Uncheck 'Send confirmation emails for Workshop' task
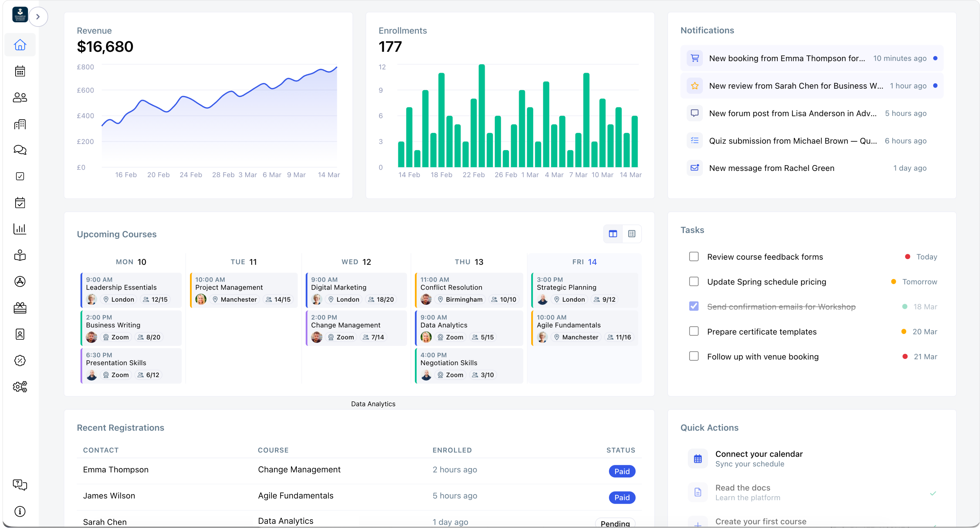 point(694,306)
